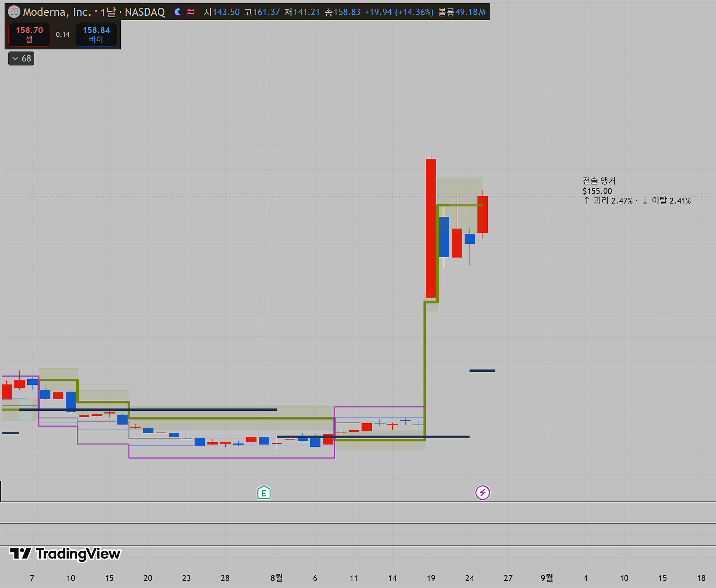Click date 7 on the time axis
This screenshot has width=716, height=588.
32,578
